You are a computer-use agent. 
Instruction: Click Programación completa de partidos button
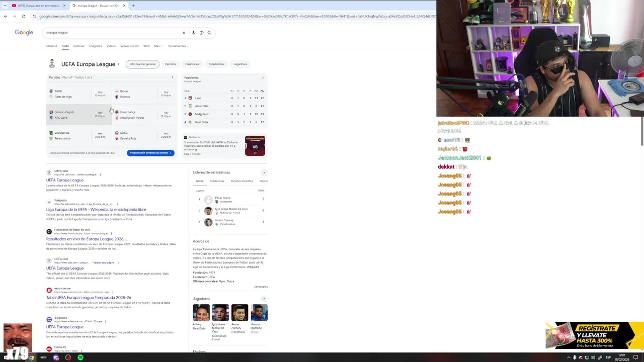click(150, 153)
